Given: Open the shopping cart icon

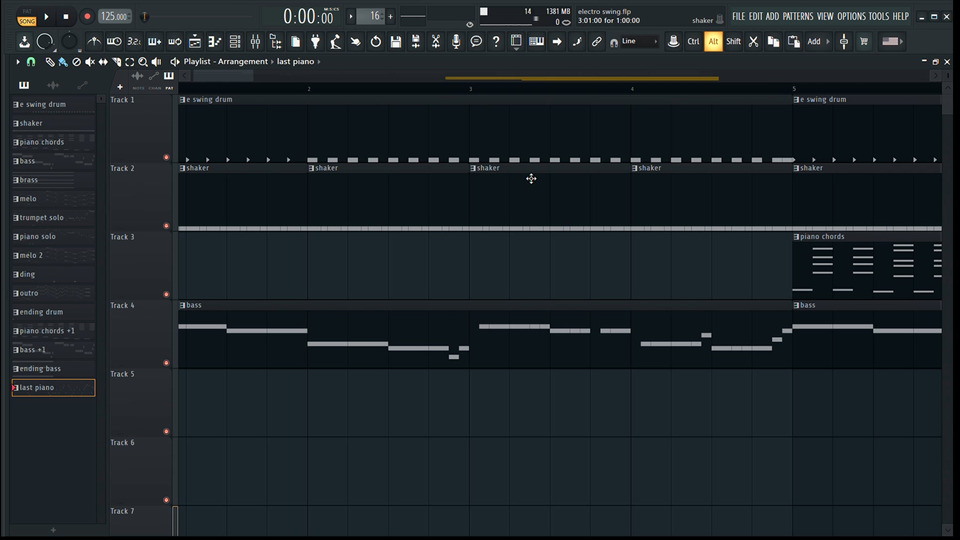Looking at the screenshot, I should point(864,42).
